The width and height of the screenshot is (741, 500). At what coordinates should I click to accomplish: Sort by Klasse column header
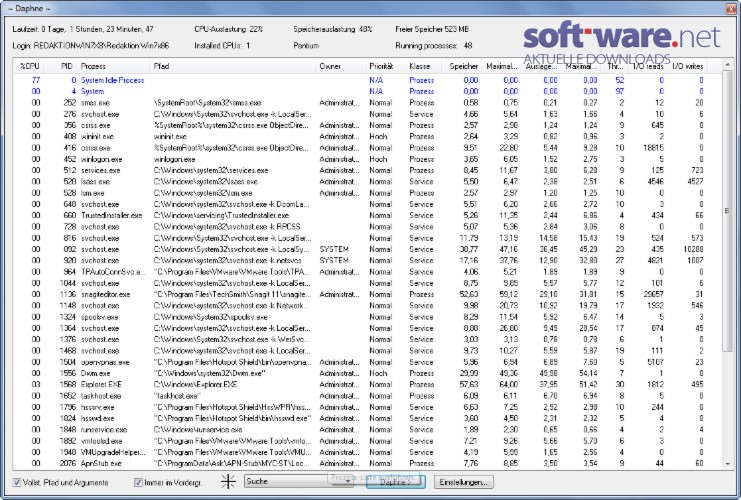point(423,66)
